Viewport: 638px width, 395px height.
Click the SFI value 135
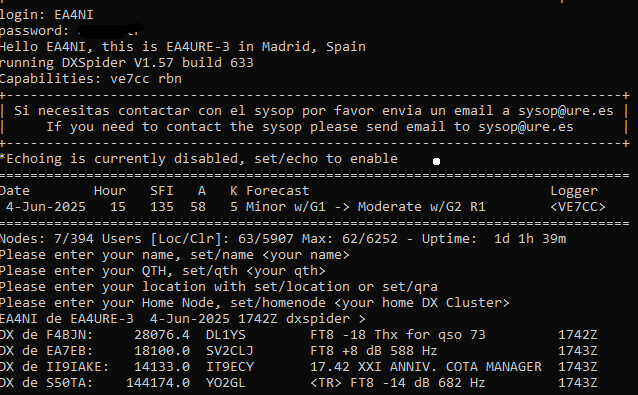[162, 207]
